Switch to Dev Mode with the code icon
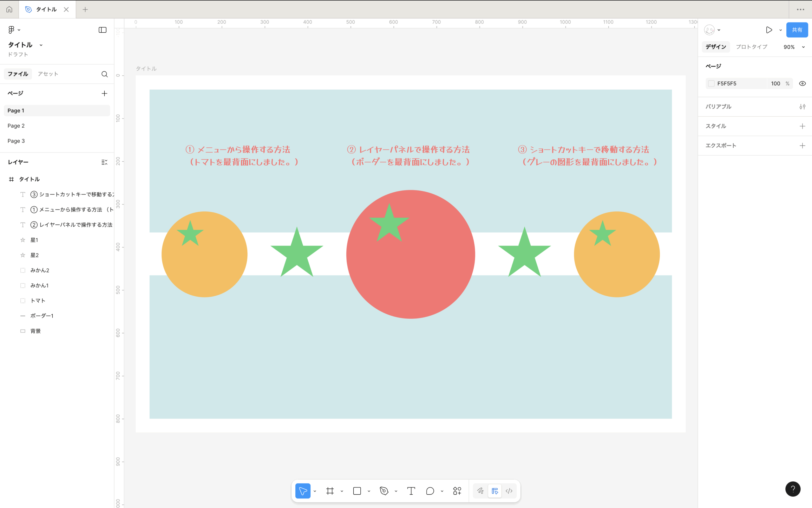The image size is (812, 508). 509,491
